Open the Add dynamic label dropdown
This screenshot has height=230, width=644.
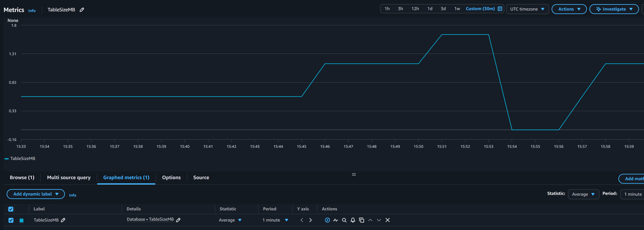pyautogui.click(x=36, y=194)
